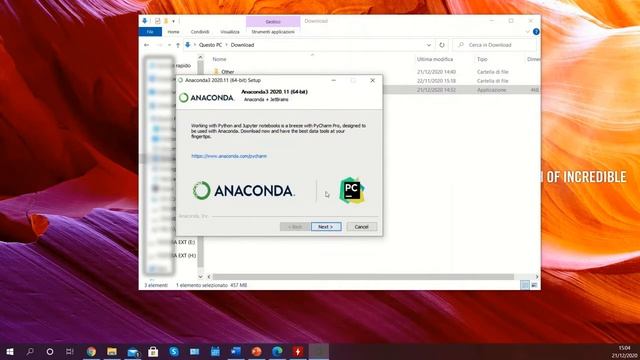Open Microsoft Edge from taskbar
640x360 pixels.
pyautogui.click(x=277, y=351)
